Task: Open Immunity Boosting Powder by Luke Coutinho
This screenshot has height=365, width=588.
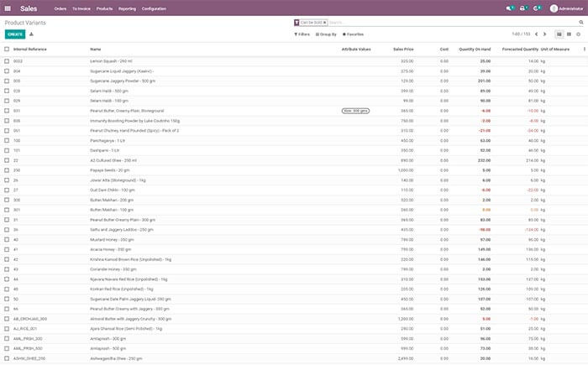Action: pos(294,121)
